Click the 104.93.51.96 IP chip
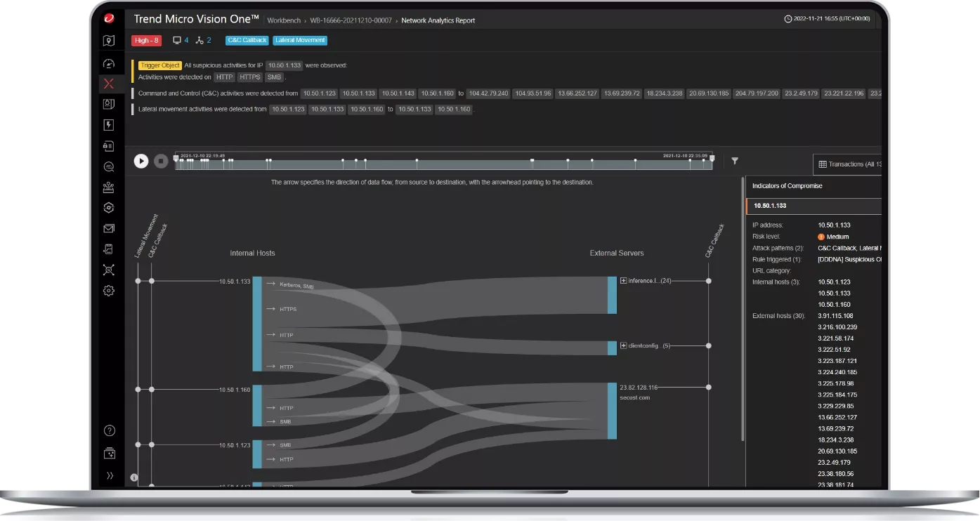Viewport: 980px width, 521px height. (x=533, y=93)
